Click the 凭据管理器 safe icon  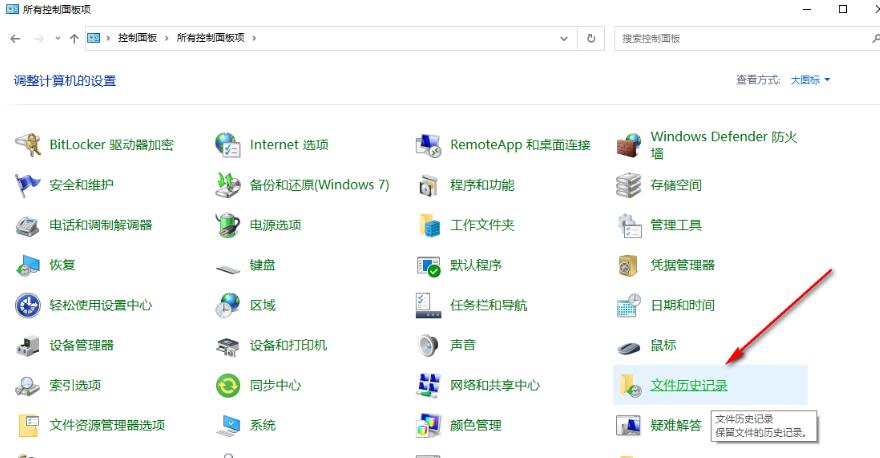(629, 265)
